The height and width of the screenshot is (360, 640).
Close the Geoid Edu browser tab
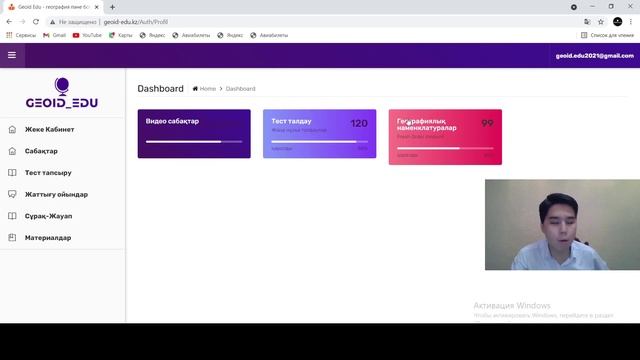coord(97,7)
